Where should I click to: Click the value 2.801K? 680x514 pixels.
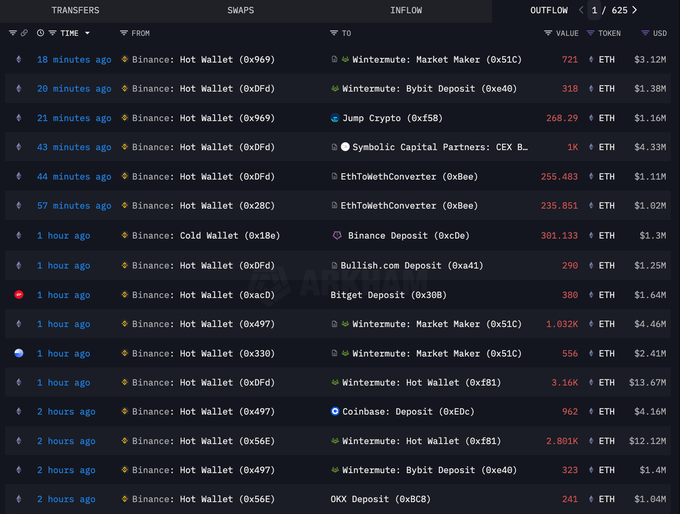coord(562,441)
